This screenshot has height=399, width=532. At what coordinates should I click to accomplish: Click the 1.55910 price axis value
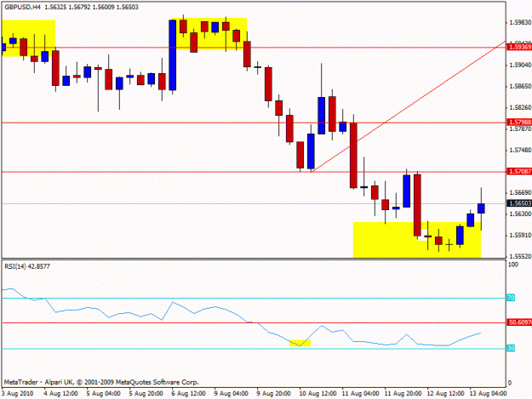pyautogui.click(x=520, y=235)
